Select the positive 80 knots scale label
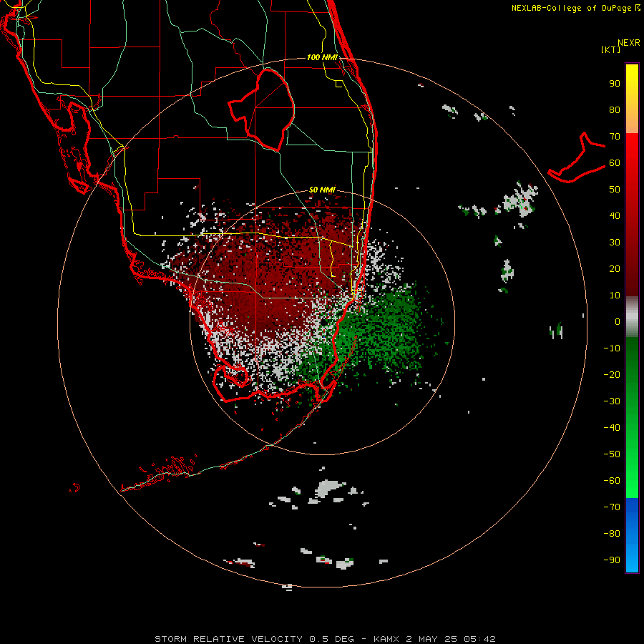Image resolution: width=644 pixels, height=644 pixels. pos(615,110)
